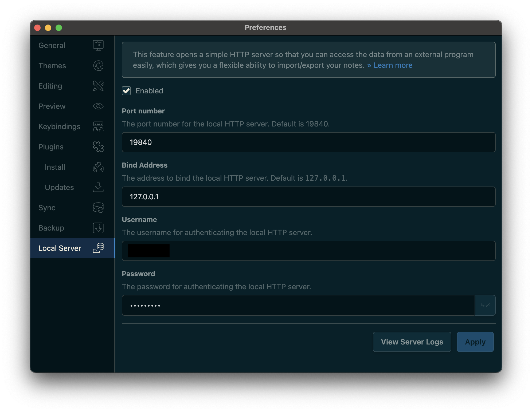Switch to the Keybindings section

[x=59, y=126]
